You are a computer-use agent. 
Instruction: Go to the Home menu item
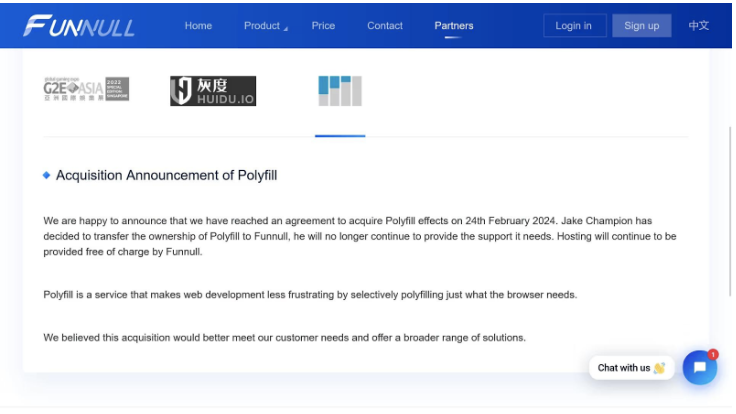point(198,26)
